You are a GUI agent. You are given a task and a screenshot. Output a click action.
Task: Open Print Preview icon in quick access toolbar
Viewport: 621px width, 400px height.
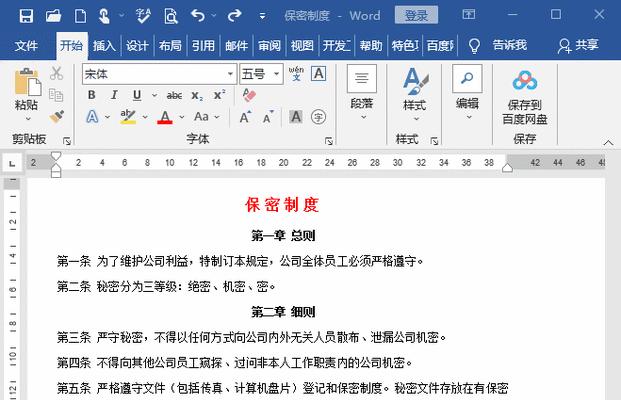171,16
